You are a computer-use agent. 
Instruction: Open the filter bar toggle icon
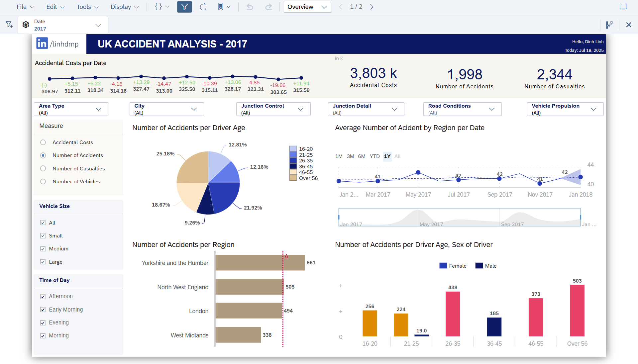pyautogui.click(x=184, y=7)
